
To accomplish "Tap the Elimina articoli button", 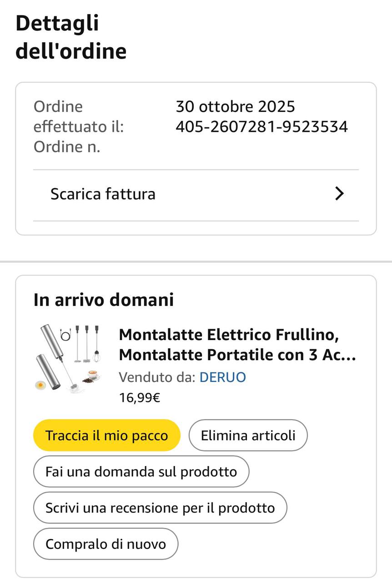I will tap(248, 436).
